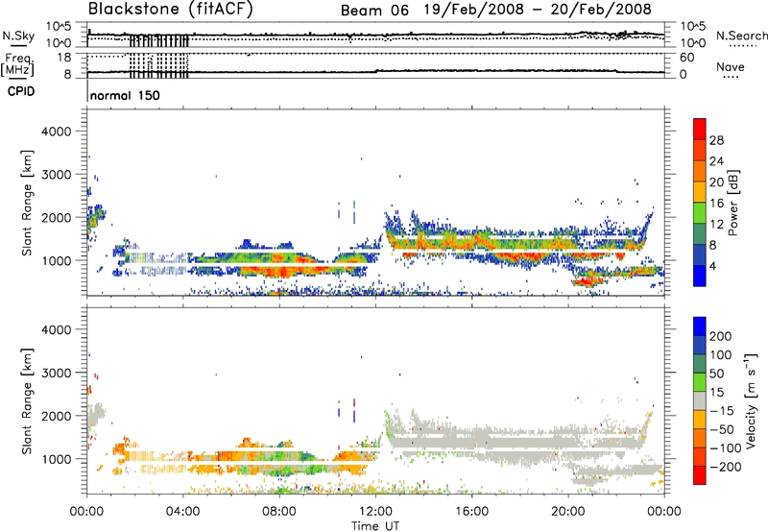768x532 pixels.
Task: Click the 4 tick label on the power colorbar
Action: (x=712, y=267)
